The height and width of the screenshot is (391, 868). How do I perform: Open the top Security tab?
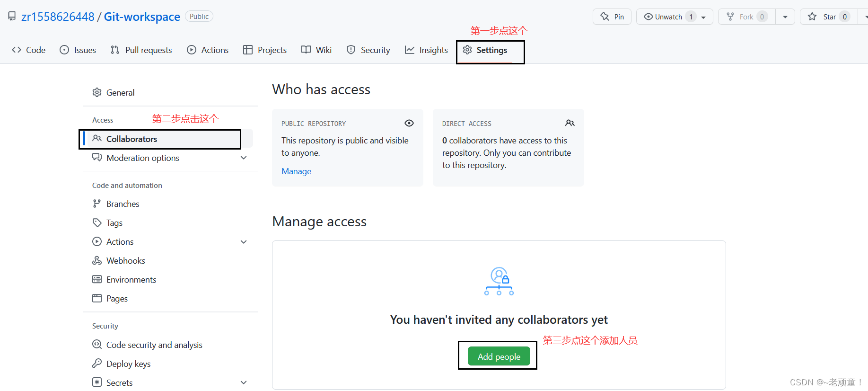[368, 50]
